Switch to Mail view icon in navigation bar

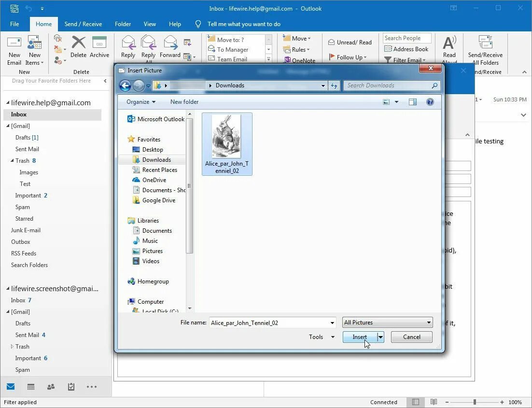[11, 387]
